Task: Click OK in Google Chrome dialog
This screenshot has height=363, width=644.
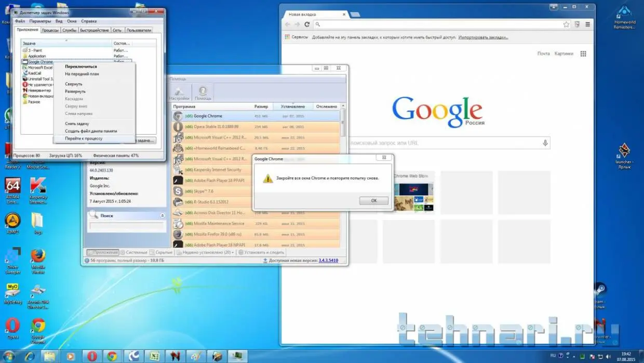Action: pyautogui.click(x=373, y=200)
